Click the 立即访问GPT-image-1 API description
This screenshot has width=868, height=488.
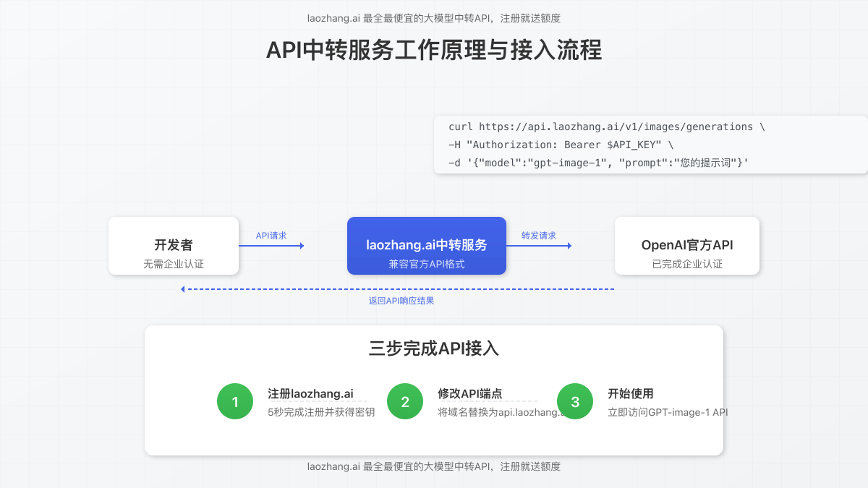(668, 412)
